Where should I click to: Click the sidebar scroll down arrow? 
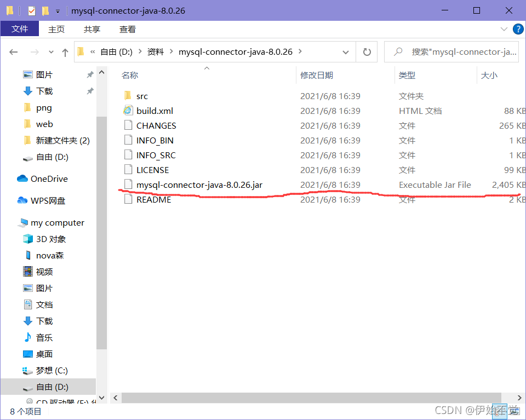(x=102, y=398)
